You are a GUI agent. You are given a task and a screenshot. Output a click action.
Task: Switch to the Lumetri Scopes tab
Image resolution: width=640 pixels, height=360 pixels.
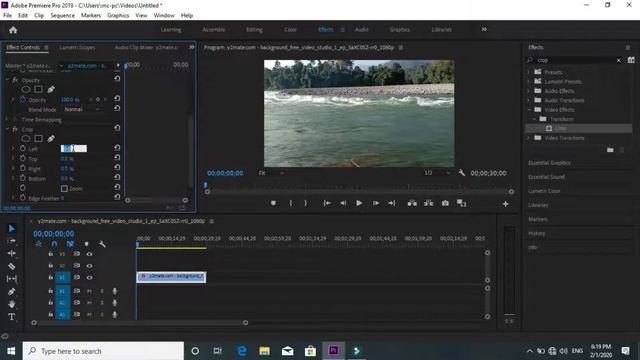click(77, 47)
